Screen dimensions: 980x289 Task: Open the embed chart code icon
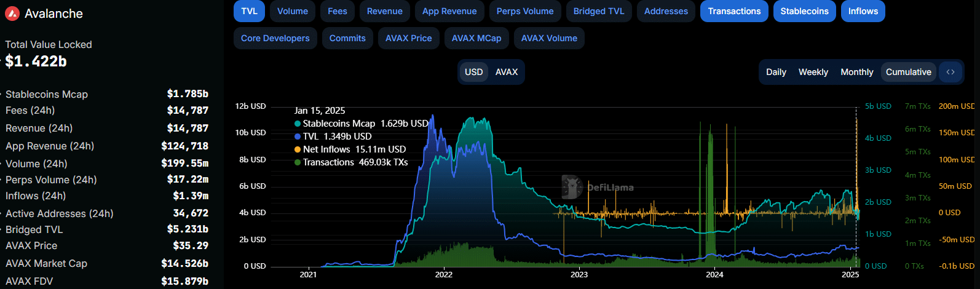(950, 72)
